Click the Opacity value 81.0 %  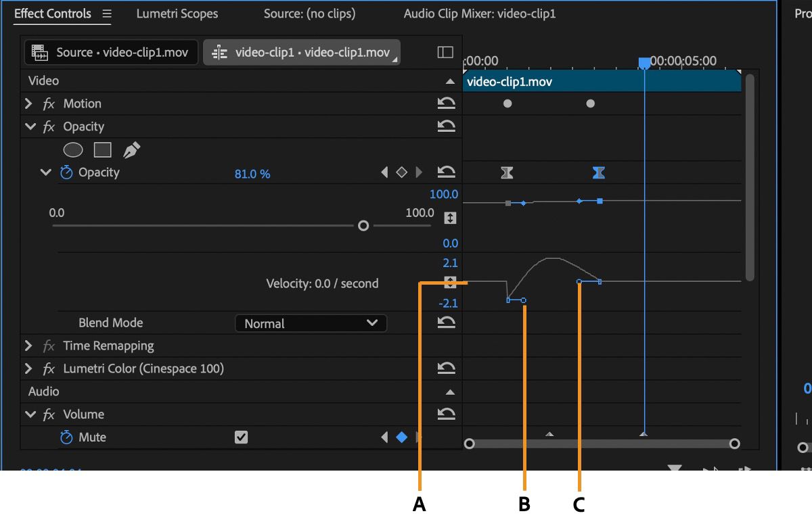[x=252, y=174]
